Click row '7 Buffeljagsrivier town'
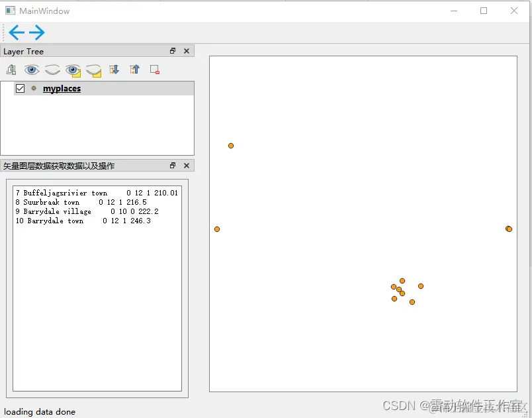Viewport: 532px width, 418px height. tap(97, 193)
